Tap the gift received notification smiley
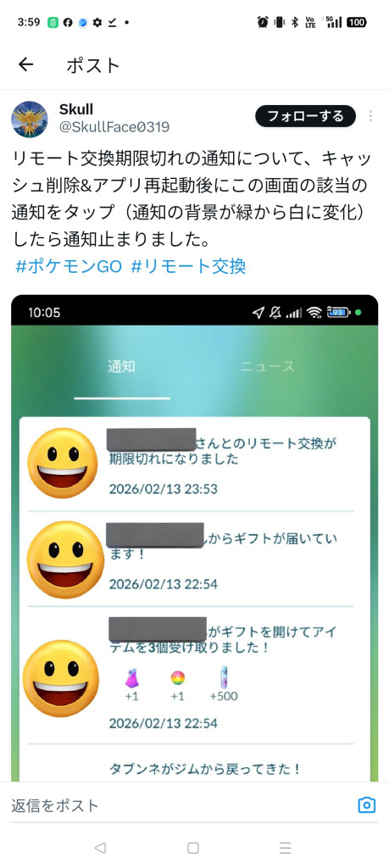The image size is (389, 868). 65,559
